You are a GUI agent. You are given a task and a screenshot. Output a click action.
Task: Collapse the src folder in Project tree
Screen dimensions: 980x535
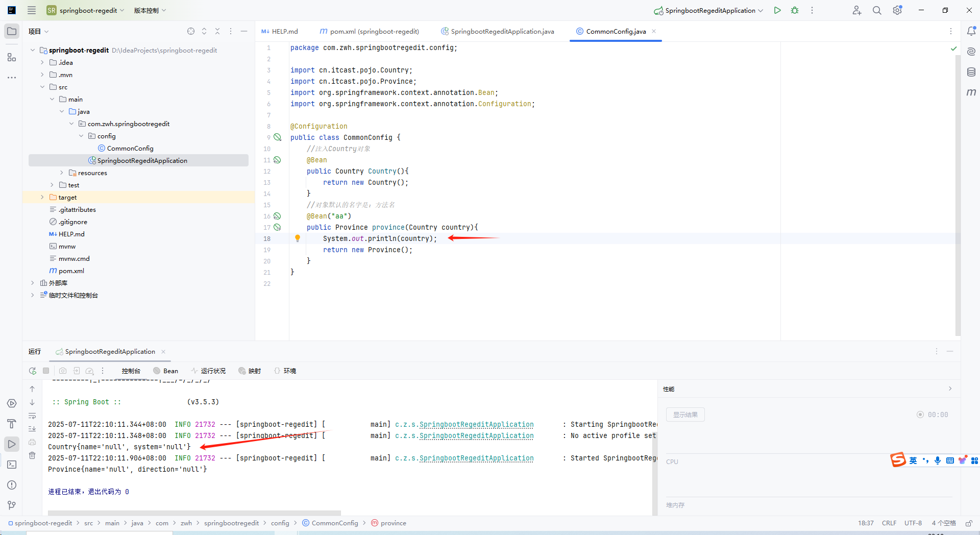pos(43,87)
